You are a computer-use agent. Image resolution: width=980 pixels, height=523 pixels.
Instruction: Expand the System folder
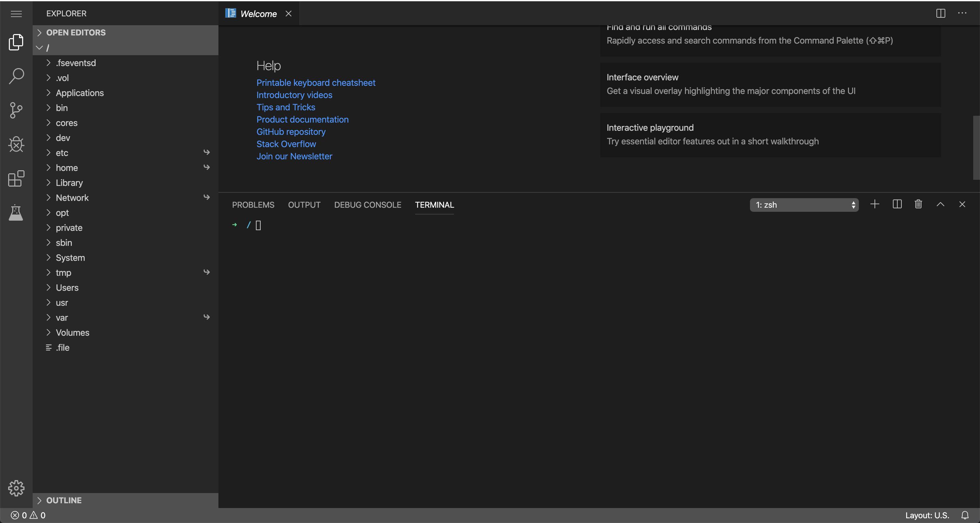(x=126, y=258)
